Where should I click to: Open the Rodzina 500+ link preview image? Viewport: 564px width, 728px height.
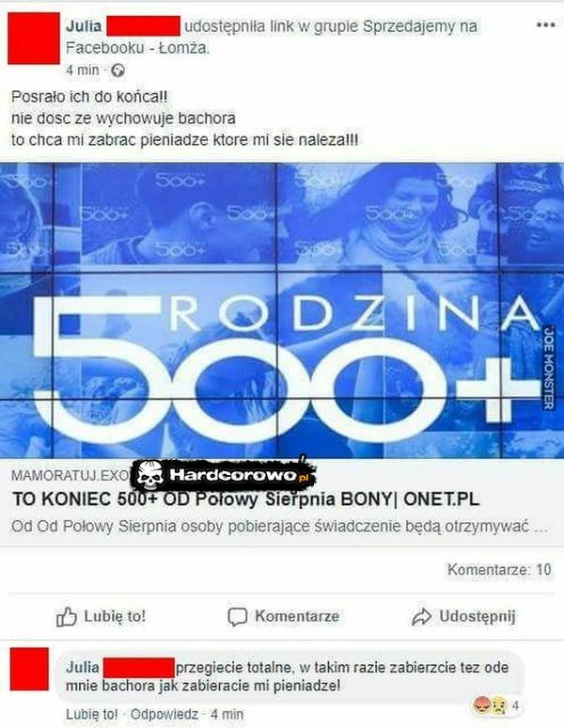click(x=282, y=310)
